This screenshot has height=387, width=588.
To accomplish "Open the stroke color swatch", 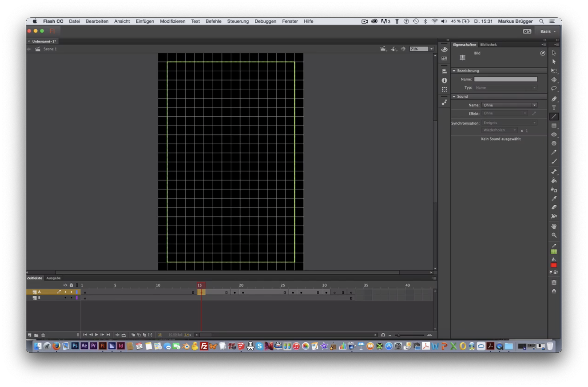I will tap(554, 252).
